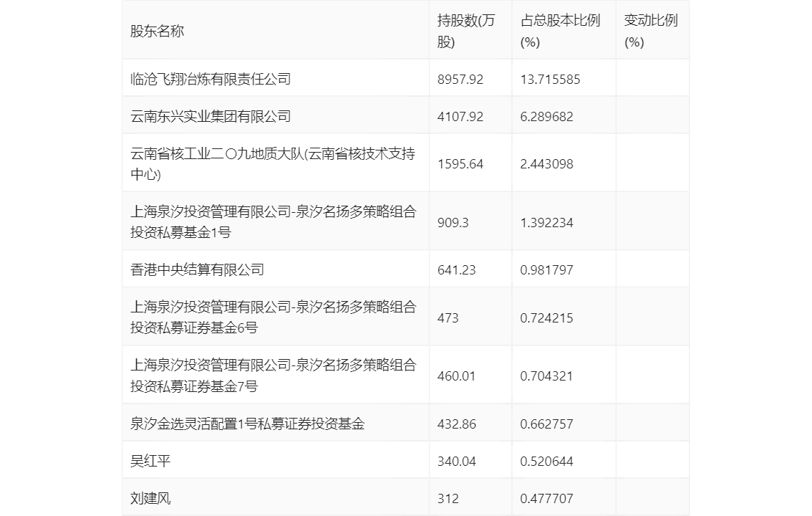Select the value 460.01

456,376
